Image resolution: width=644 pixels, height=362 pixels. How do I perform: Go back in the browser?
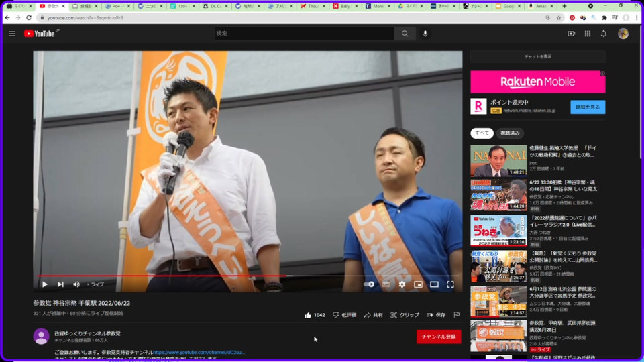point(7,18)
